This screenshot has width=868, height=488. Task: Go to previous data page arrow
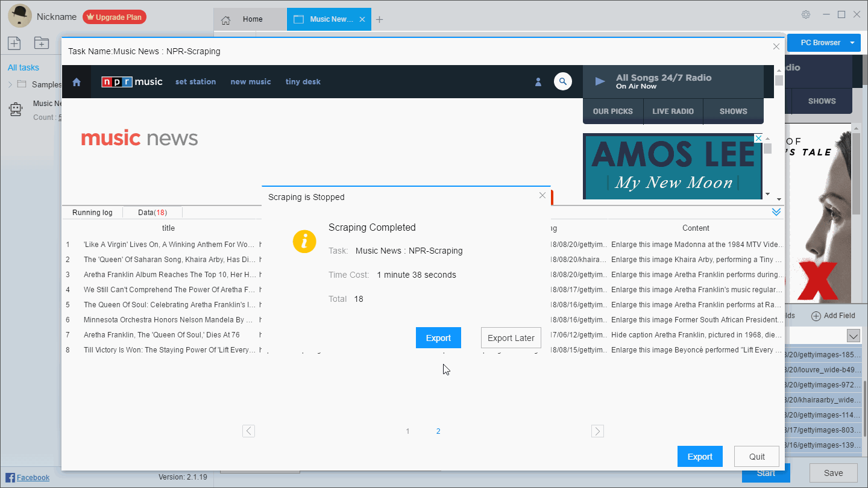(248, 431)
